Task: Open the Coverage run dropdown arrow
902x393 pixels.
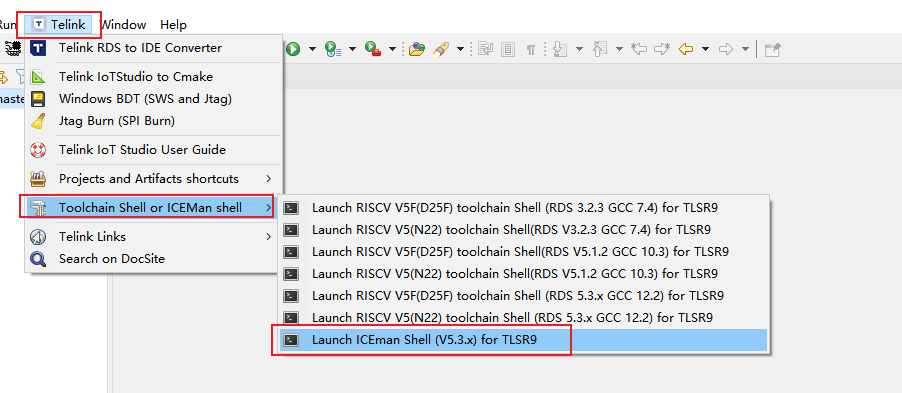Action: pos(352,49)
